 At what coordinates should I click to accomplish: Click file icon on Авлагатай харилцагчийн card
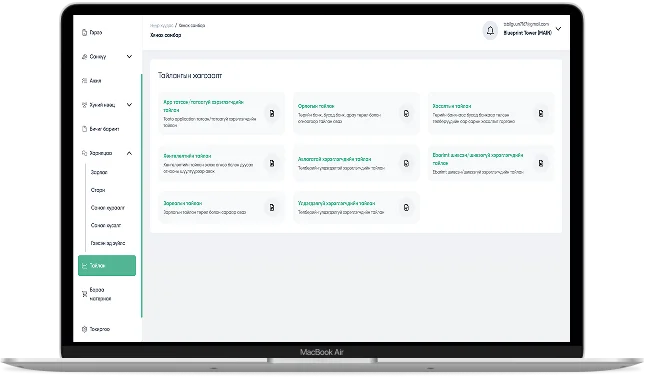(406, 163)
